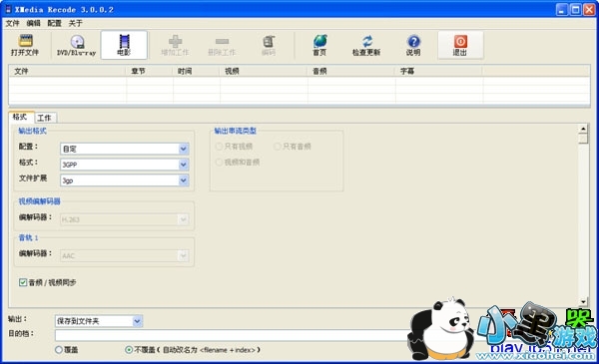Viewport: 599px width, 364px height.
Task: Select the 覆盖 overwrite radio button
Action: (x=59, y=349)
